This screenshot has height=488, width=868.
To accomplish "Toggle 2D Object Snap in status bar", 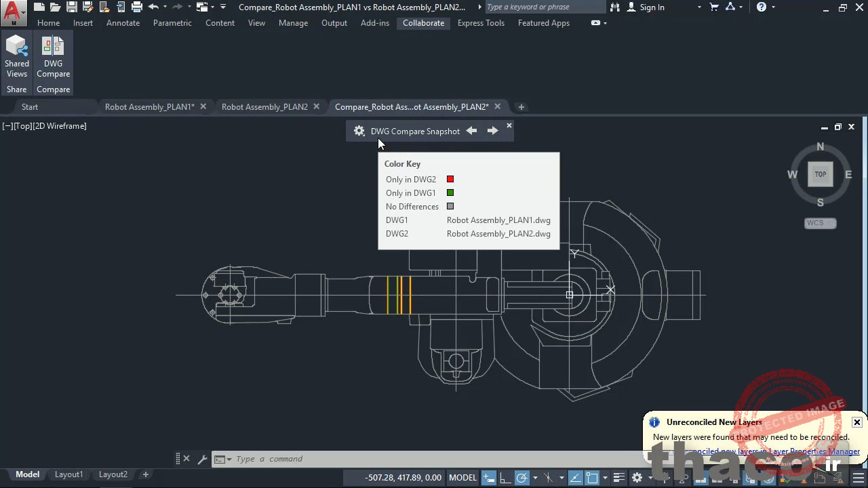I will [592, 478].
